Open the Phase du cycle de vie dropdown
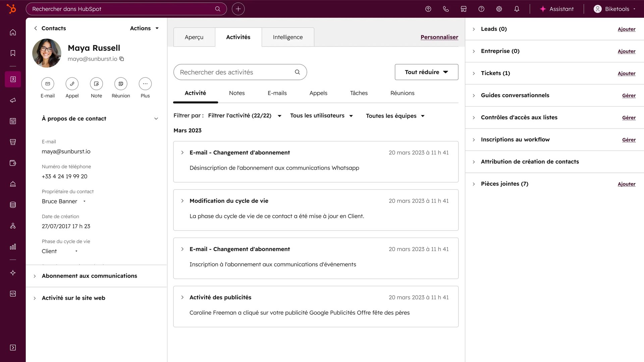This screenshot has height=362, width=644. point(76,251)
